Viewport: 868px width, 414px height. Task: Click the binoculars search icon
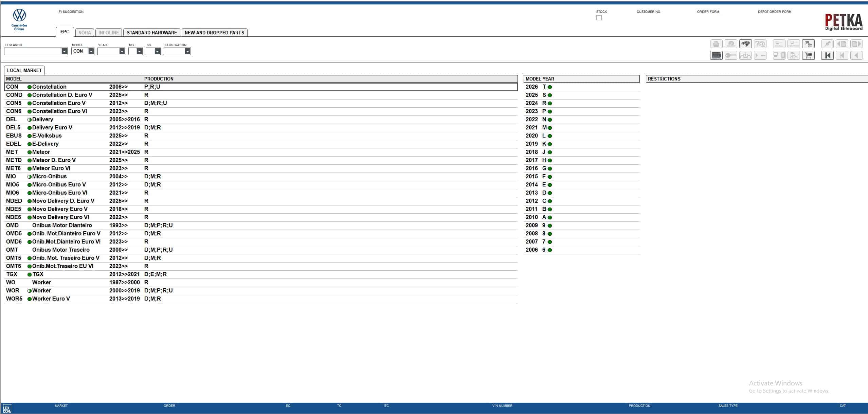point(745,44)
